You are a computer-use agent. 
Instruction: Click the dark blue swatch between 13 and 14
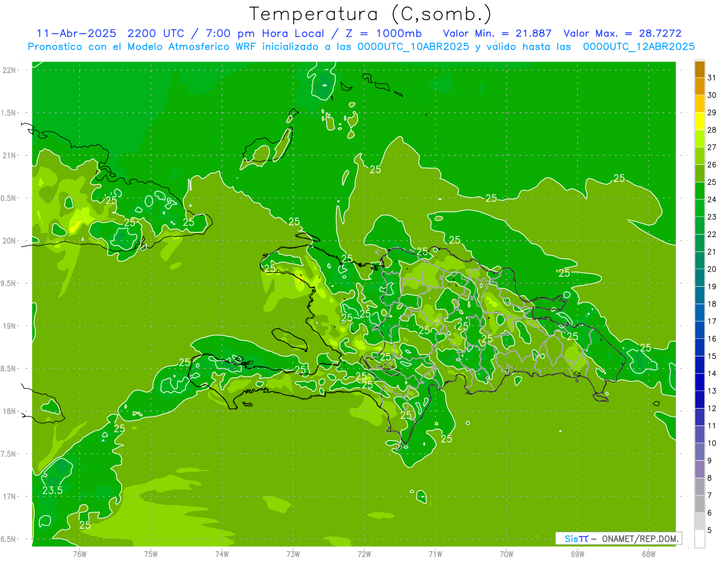point(699,382)
